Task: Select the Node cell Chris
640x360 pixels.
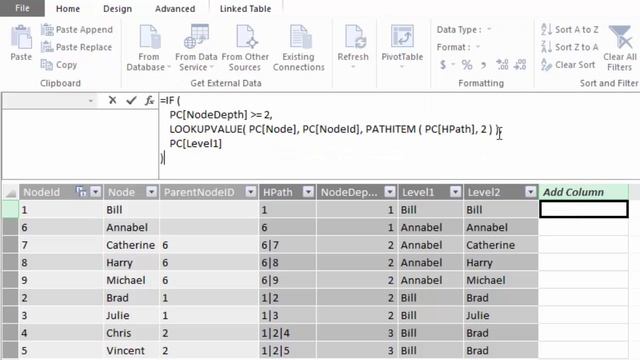Action: 131,333
